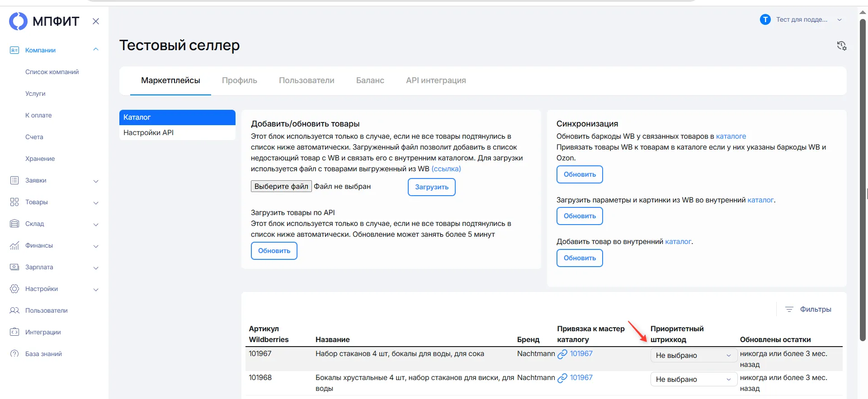Click the Склад warehouse icon
868x399 pixels.
(14, 224)
